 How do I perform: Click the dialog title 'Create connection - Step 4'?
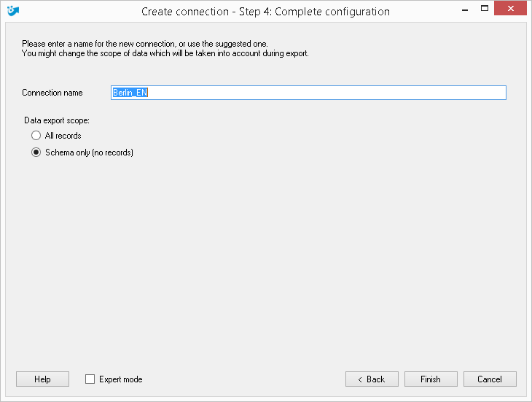coord(265,12)
